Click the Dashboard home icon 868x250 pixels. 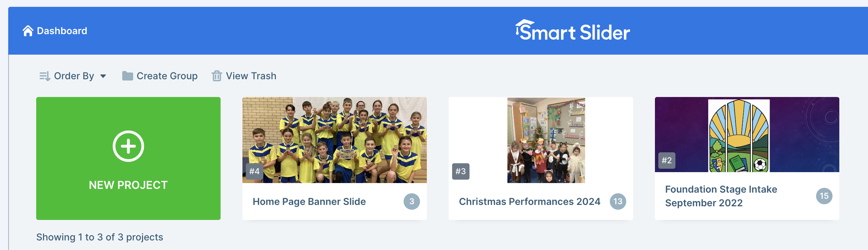click(28, 31)
